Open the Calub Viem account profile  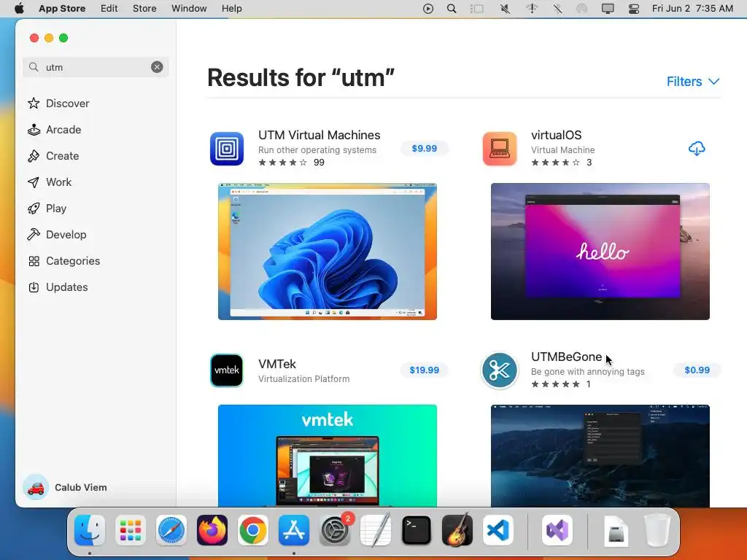(x=65, y=487)
